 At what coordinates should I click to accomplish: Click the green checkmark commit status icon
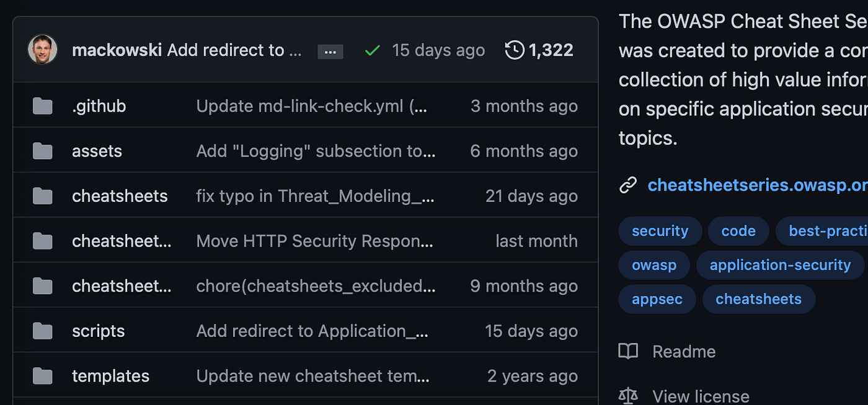[x=372, y=50]
